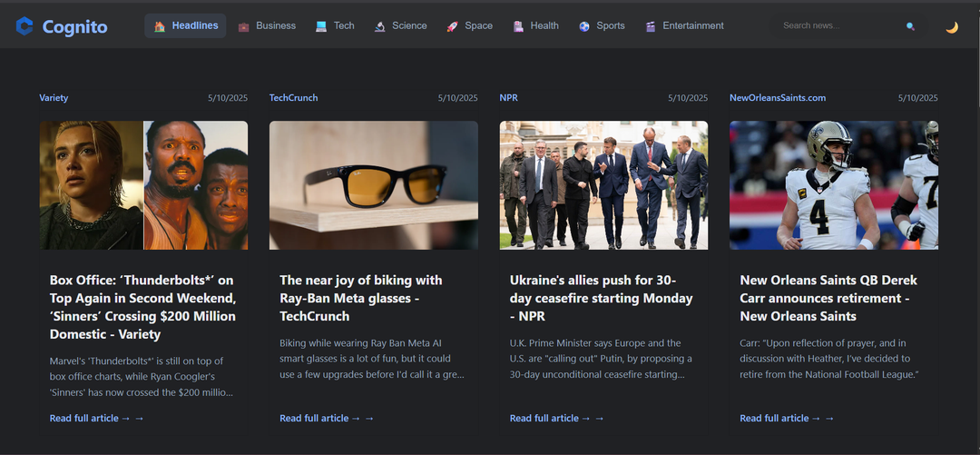Read full article on Derek Carr retirement
This screenshot has width=980, height=455.
pos(786,418)
